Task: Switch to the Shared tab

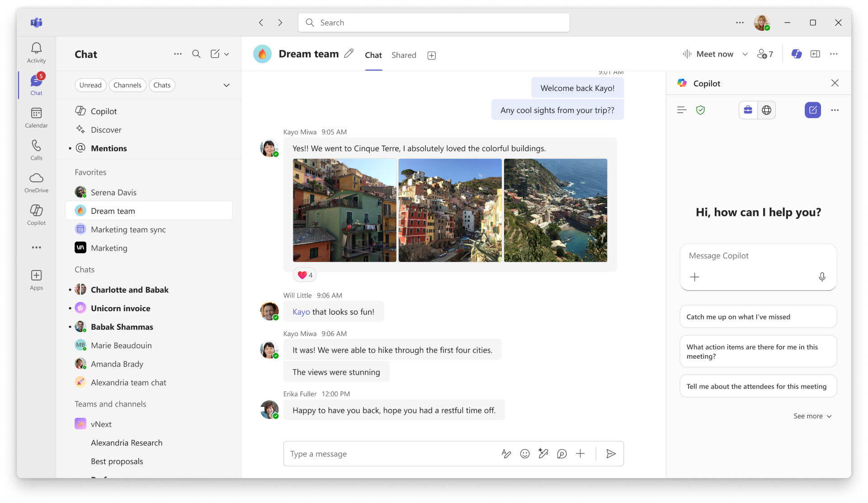Action: point(404,55)
